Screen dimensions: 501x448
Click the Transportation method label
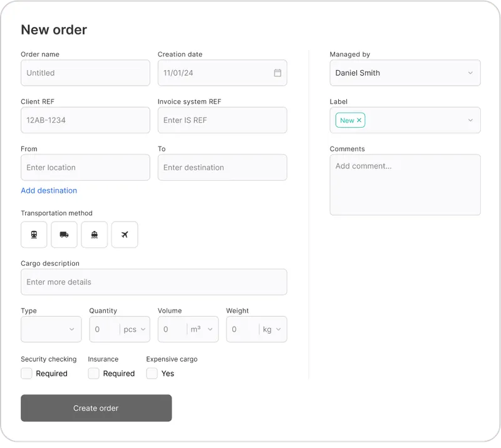(56, 213)
